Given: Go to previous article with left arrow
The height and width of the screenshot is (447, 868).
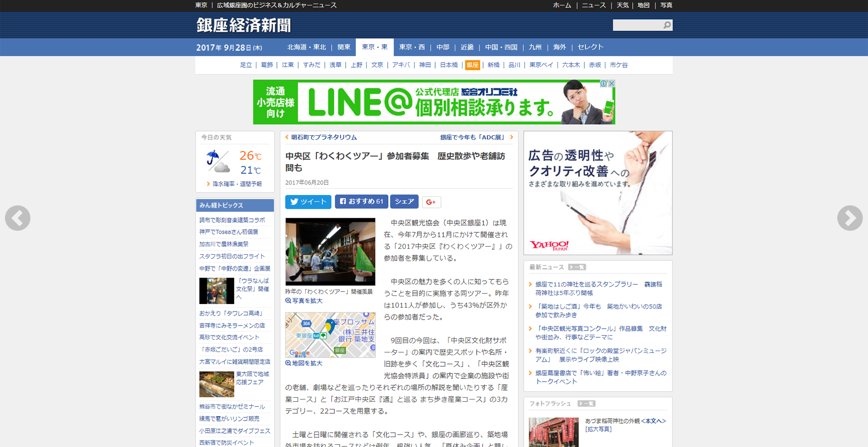Looking at the screenshot, I should coord(18,218).
